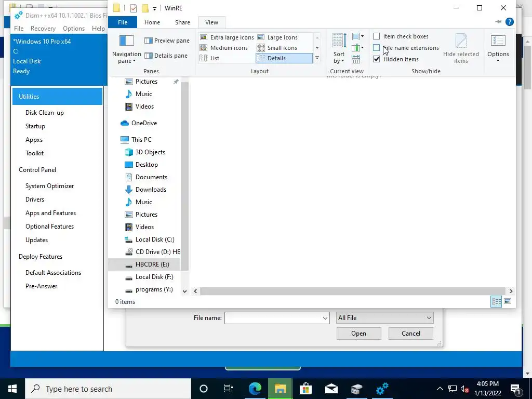Select Downloads under This PC
532x399 pixels.
coord(146,190)
